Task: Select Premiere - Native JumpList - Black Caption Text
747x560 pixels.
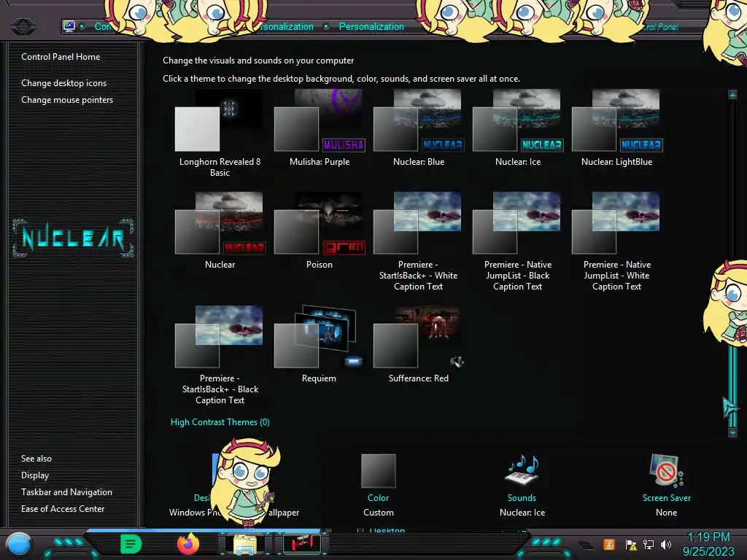Action: pos(518,242)
